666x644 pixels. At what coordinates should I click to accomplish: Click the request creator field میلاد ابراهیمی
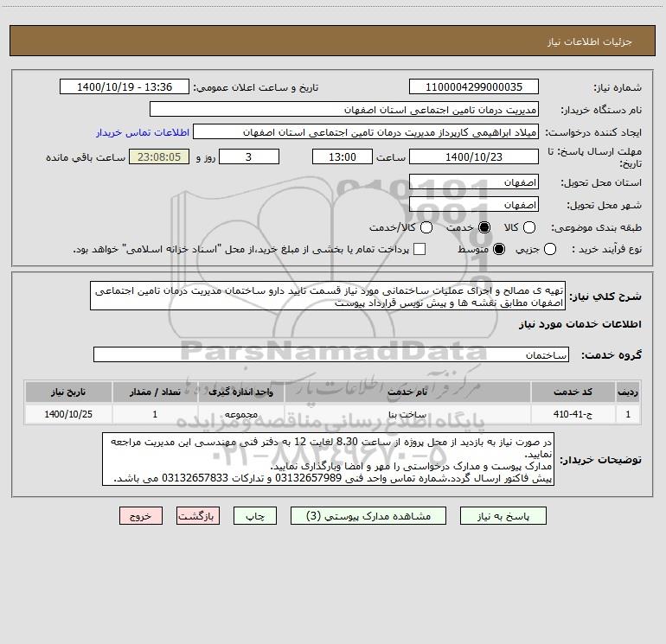coord(366,132)
